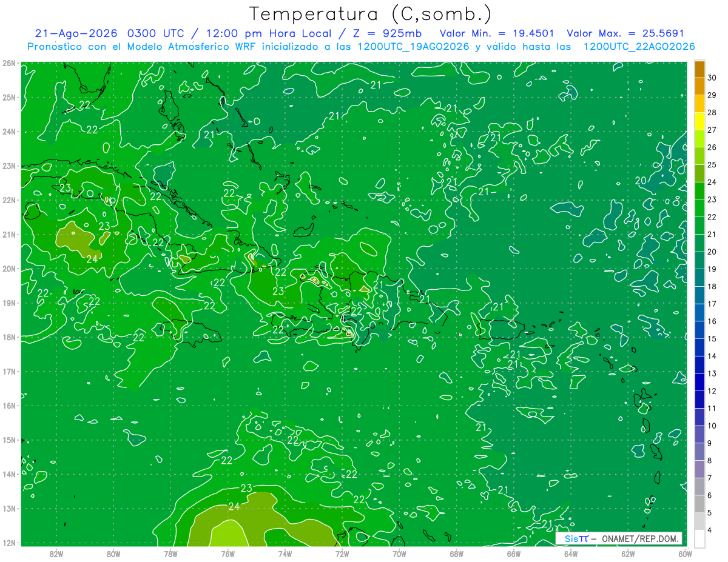The width and height of the screenshot is (728, 562).
Task: Click the '21N' latitude axis label
Action: [x=8, y=235]
